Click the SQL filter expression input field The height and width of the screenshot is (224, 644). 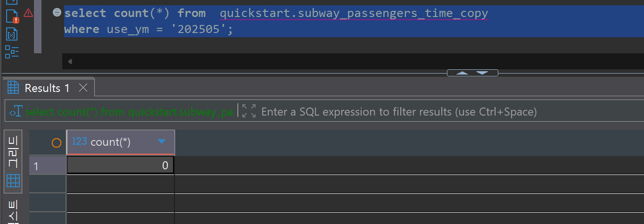click(x=398, y=112)
